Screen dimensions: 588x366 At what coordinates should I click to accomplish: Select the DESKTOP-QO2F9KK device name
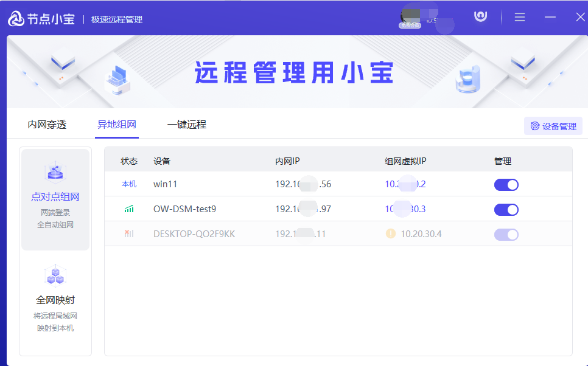pyautogui.click(x=194, y=234)
